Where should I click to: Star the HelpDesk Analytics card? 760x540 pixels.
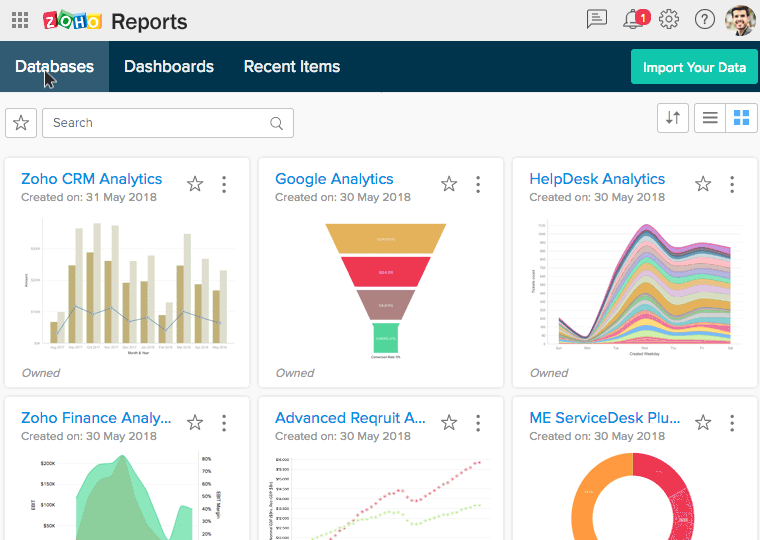tap(703, 184)
